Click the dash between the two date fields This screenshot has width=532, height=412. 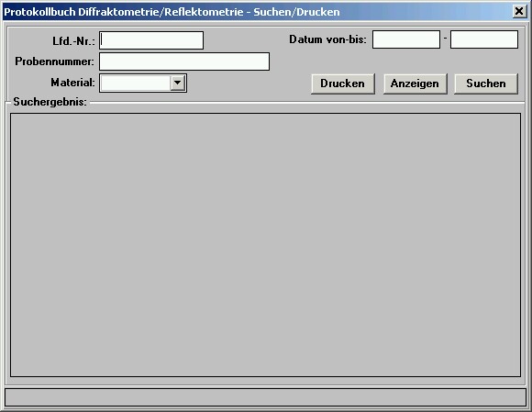pos(445,38)
